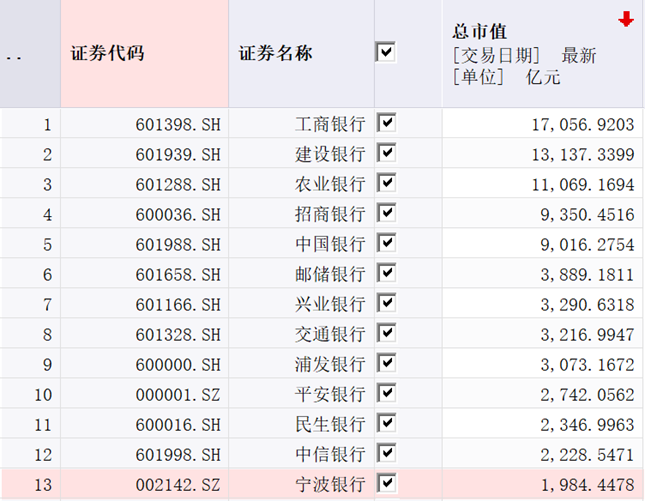Click the name cell 交通银行

(x=301, y=334)
